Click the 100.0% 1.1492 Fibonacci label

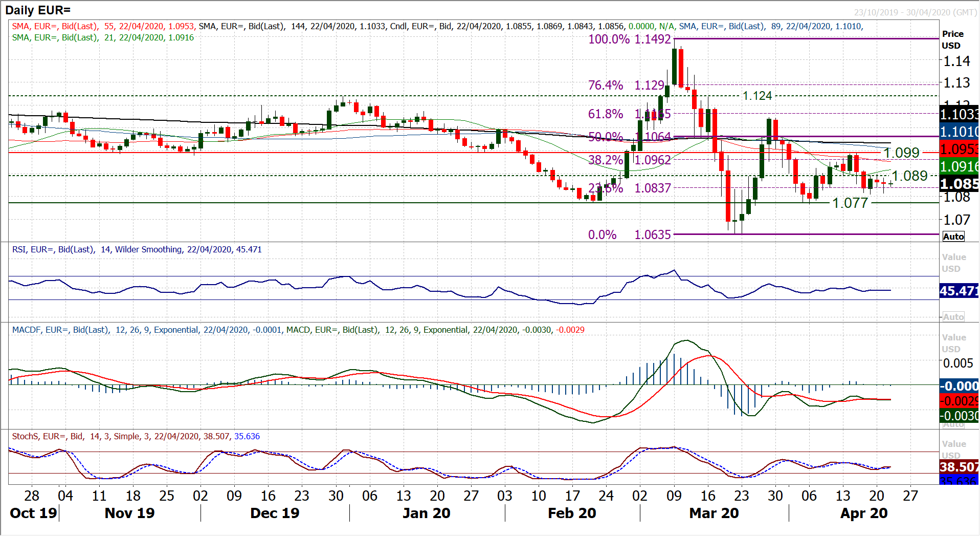[x=629, y=39]
